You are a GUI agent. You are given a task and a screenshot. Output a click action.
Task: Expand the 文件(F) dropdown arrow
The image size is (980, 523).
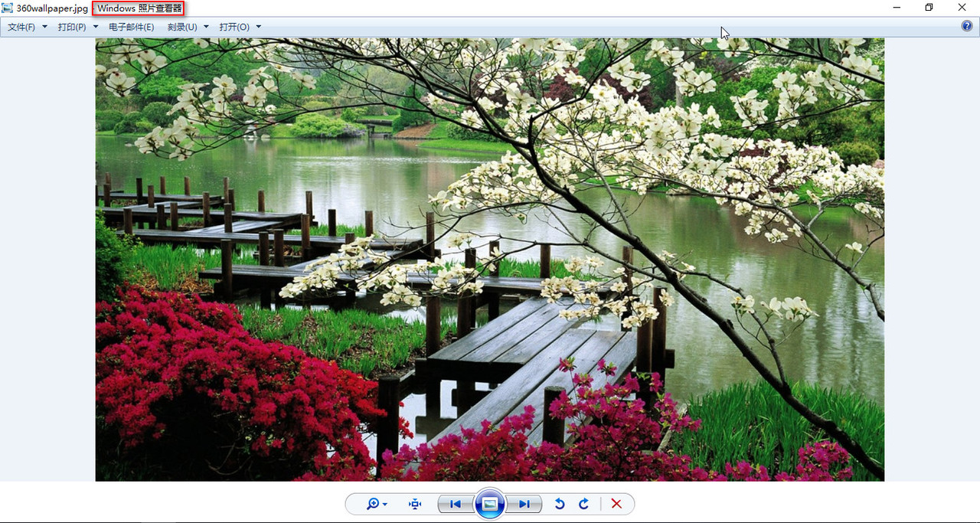(x=44, y=27)
